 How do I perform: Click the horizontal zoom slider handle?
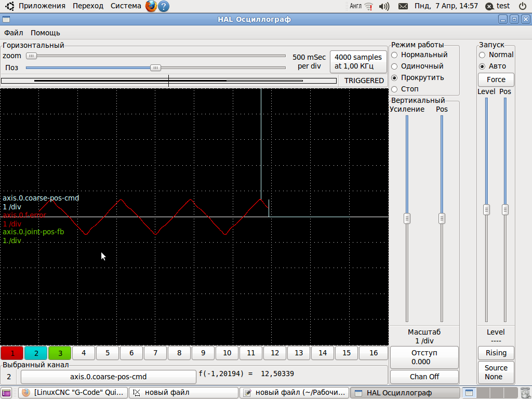pos(31,56)
